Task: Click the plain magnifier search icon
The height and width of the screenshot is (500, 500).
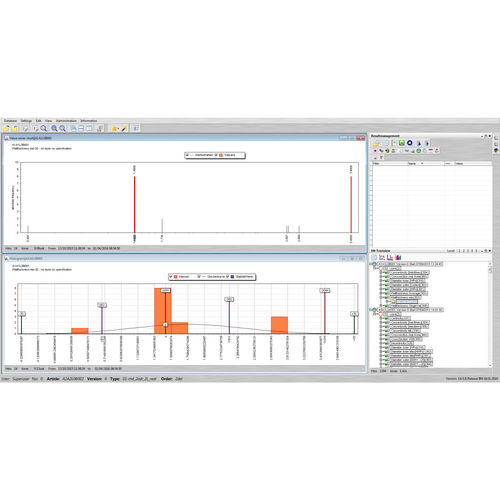Action: [44, 128]
